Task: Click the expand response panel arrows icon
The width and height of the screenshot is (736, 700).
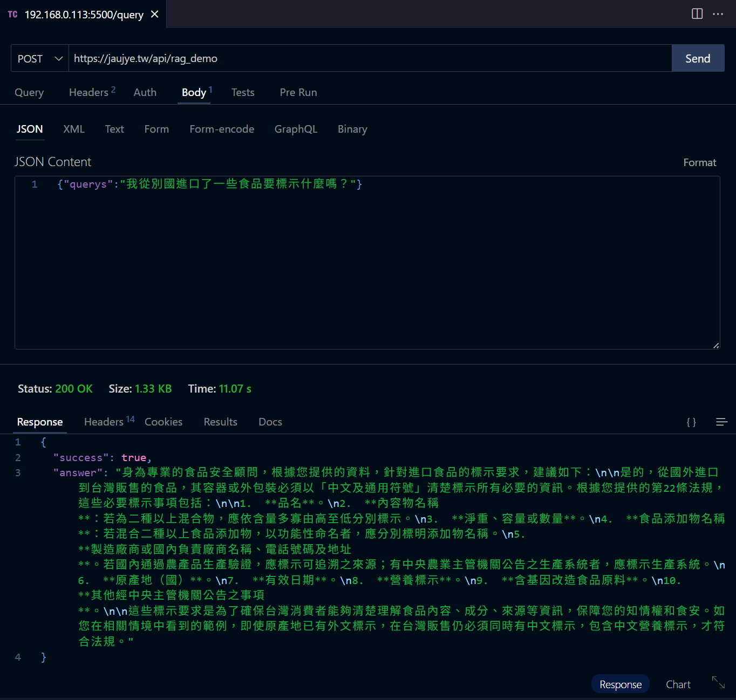Action: (718, 682)
